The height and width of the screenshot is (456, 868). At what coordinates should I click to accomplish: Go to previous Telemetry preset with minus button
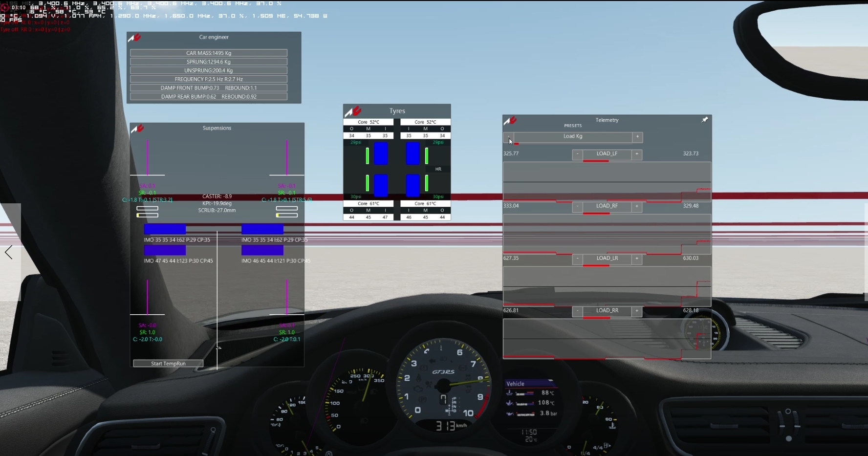pos(509,137)
